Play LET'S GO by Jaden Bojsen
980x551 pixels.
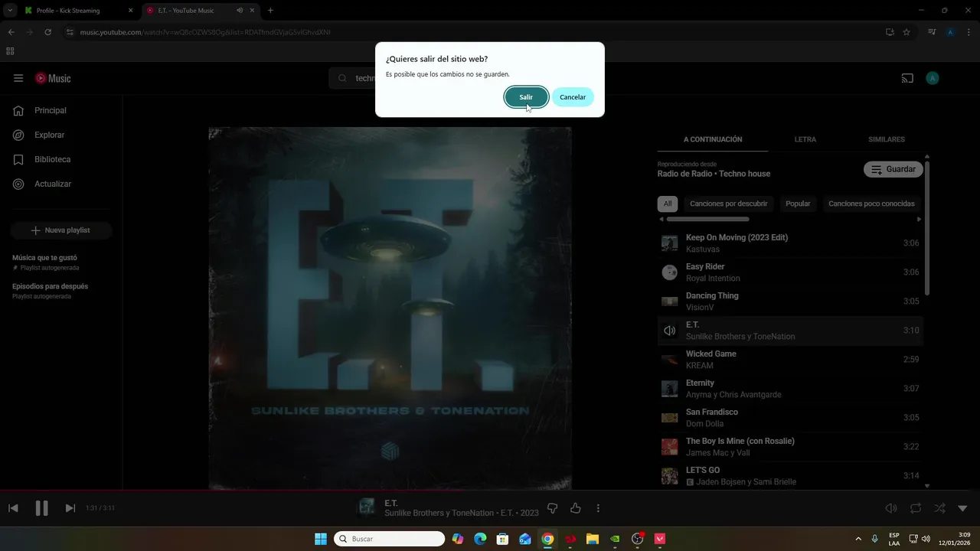[790, 476]
